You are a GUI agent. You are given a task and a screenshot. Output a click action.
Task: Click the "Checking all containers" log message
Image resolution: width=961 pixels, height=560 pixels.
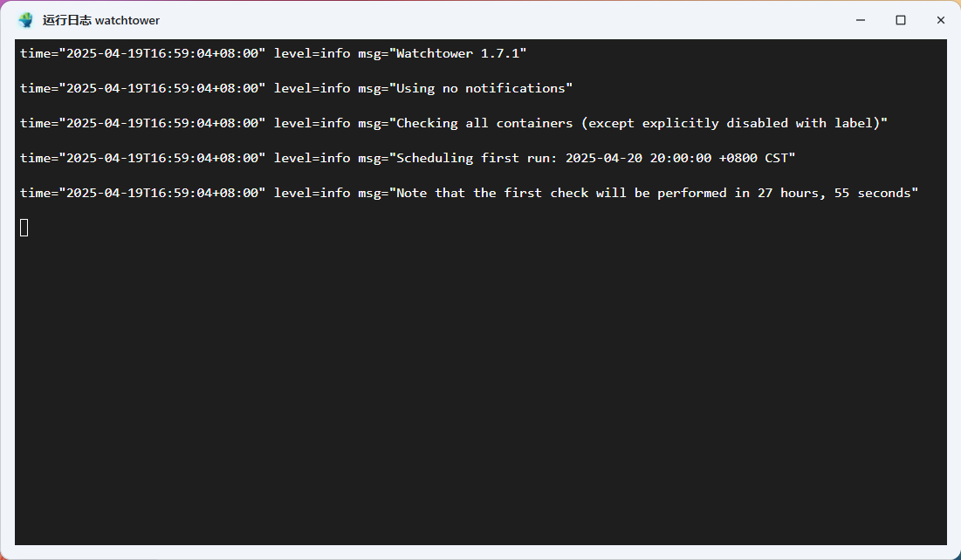639,123
